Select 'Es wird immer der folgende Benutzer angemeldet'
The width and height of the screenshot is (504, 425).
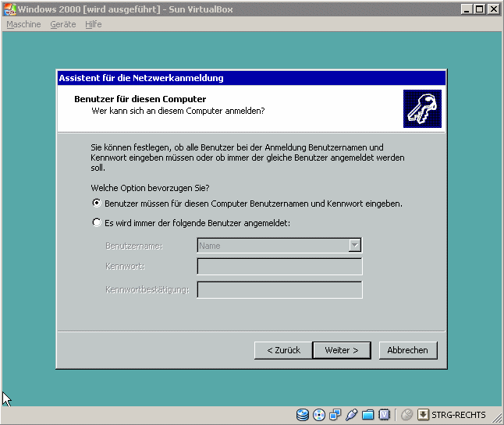[x=97, y=223]
